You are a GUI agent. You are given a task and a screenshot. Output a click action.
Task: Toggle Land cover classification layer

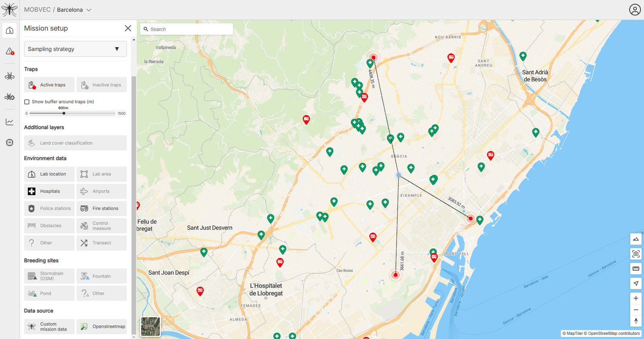75,143
